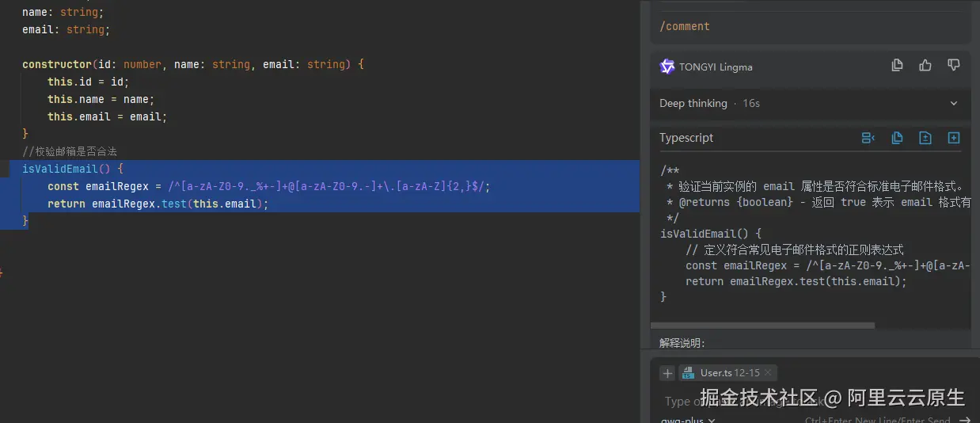The image size is (980, 423).
Task: Create a new file from the code block
Action: coord(954,138)
